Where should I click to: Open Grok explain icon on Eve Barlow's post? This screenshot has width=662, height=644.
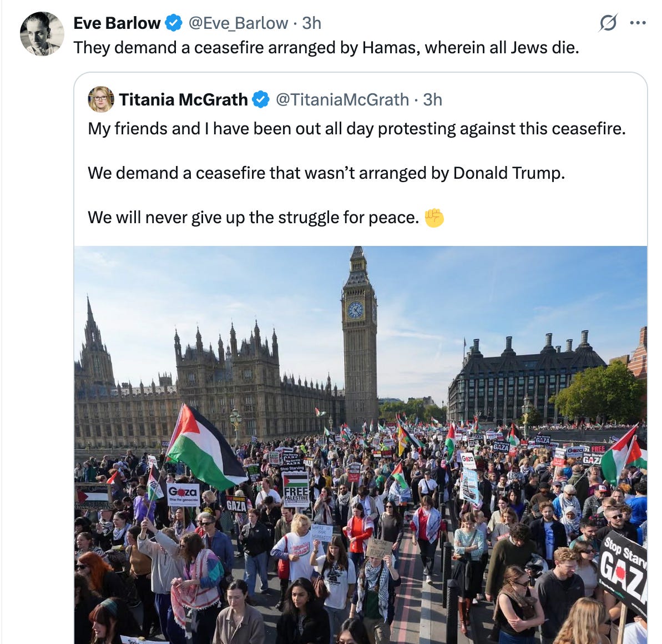608,23
